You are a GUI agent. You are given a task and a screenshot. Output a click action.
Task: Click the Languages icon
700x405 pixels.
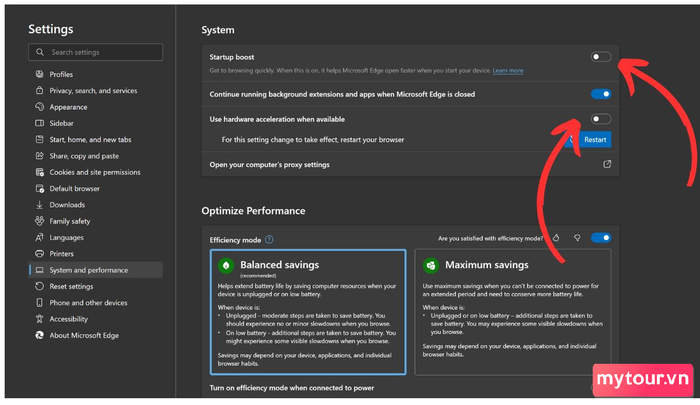[39, 237]
